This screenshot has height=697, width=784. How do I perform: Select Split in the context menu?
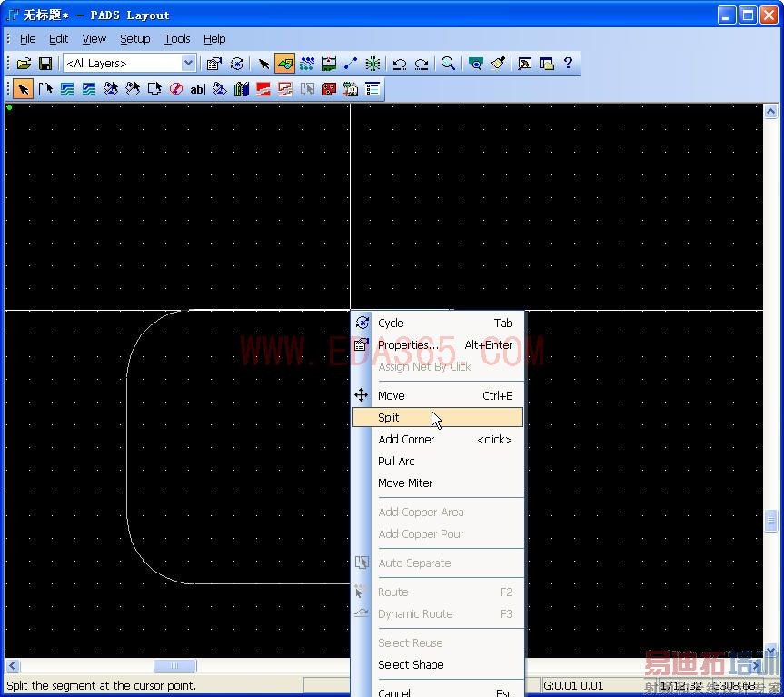pos(438,417)
